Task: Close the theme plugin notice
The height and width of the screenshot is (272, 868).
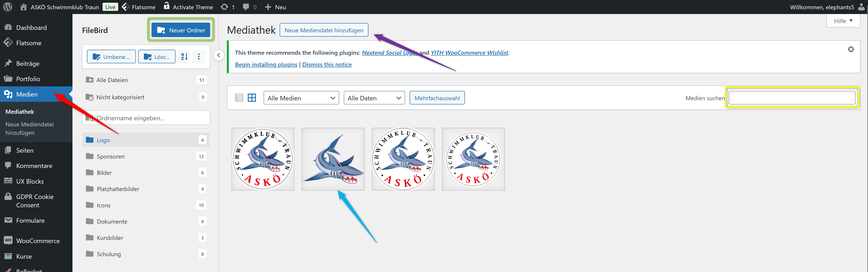Action: pyautogui.click(x=851, y=50)
